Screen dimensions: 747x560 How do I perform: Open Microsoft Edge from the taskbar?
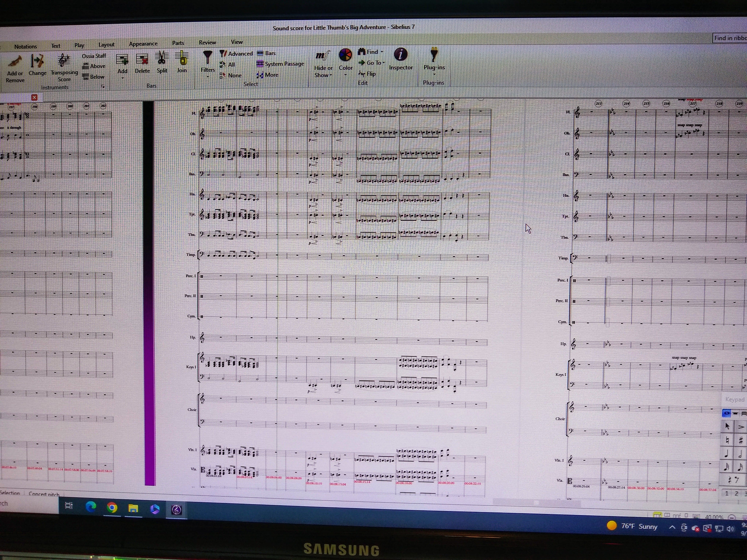click(x=91, y=506)
